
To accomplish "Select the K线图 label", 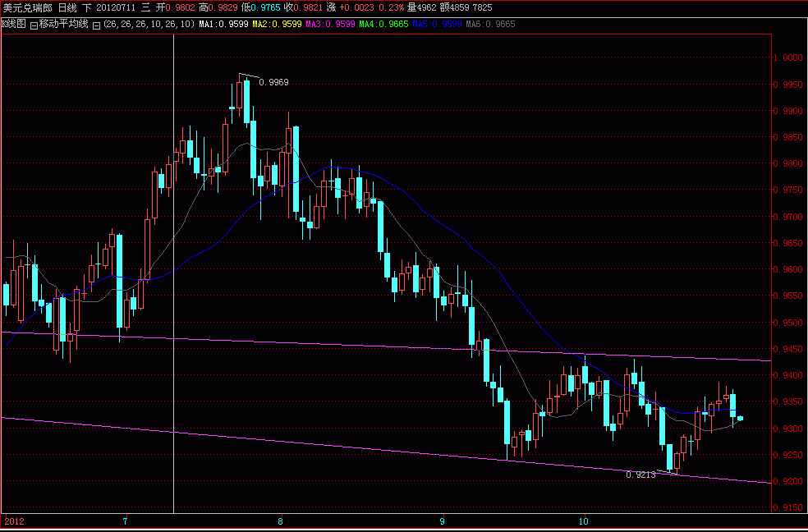I will click(14, 24).
